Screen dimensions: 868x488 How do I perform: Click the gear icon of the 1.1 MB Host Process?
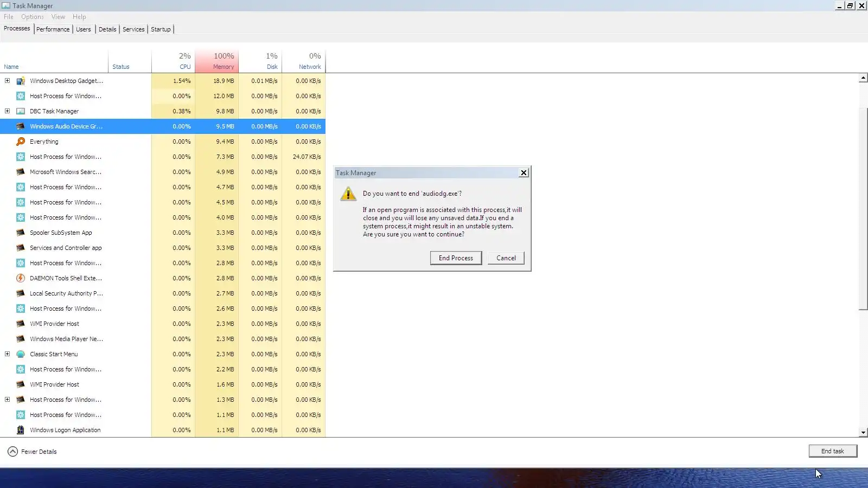21,415
